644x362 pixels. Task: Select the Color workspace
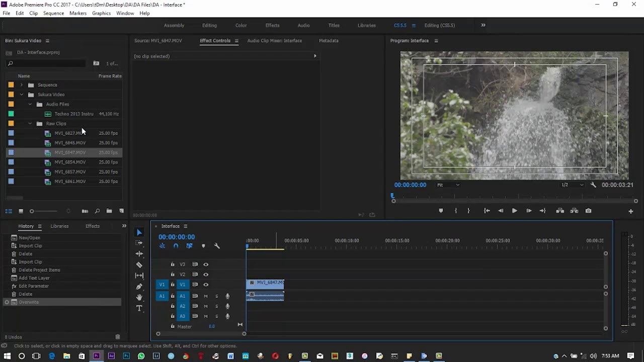point(241,25)
